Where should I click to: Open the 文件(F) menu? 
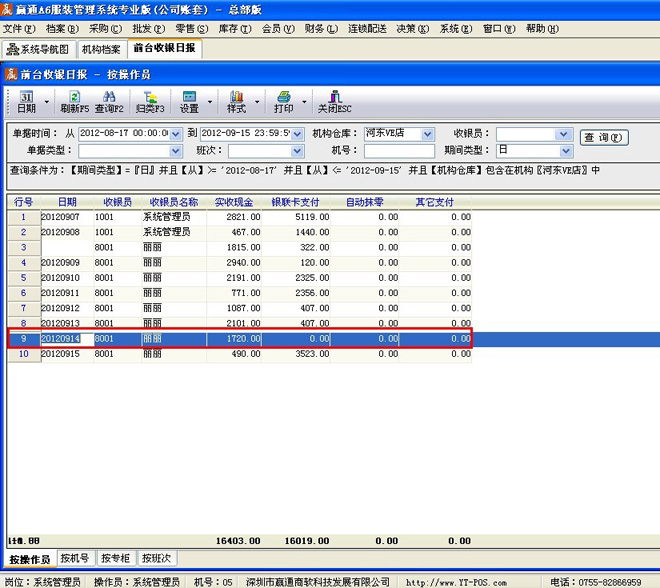(x=19, y=29)
